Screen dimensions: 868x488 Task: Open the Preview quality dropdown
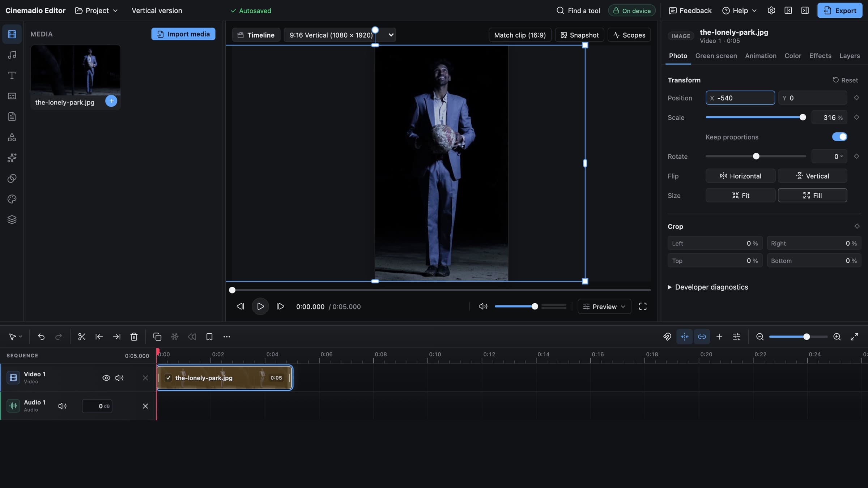[x=604, y=307]
